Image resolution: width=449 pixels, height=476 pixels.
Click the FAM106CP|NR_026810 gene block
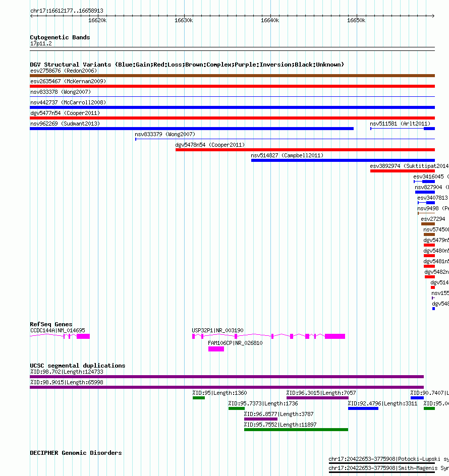216,349
